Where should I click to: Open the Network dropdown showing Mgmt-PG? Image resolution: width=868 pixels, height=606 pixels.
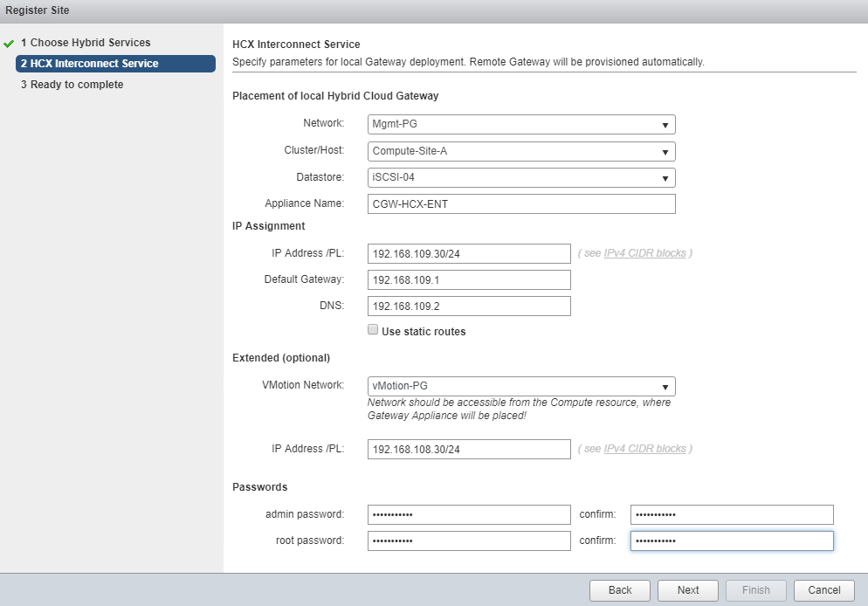pyautogui.click(x=521, y=124)
